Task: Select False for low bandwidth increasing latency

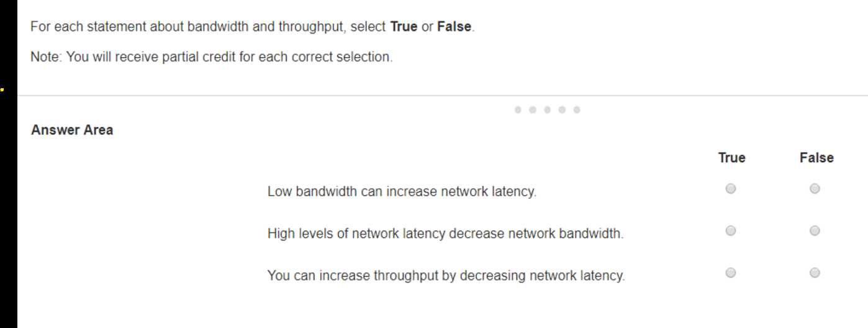Action: tap(815, 189)
